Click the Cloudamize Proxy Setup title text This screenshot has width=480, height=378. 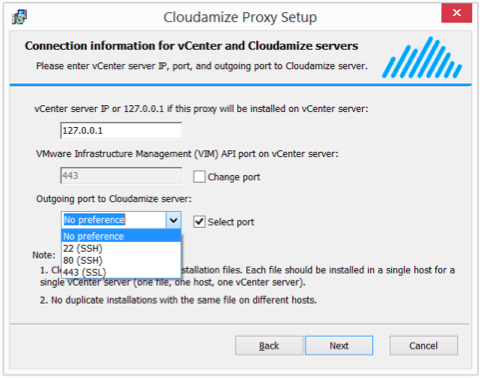[x=240, y=17]
